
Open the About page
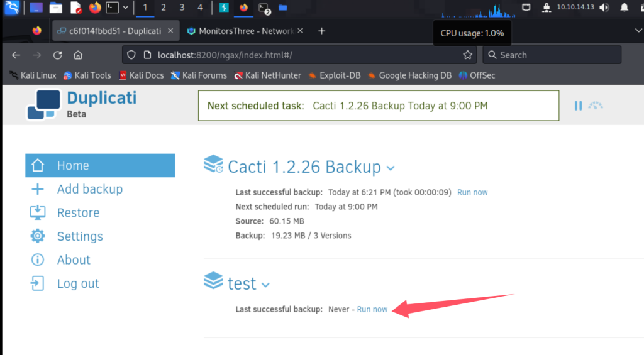[74, 259]
